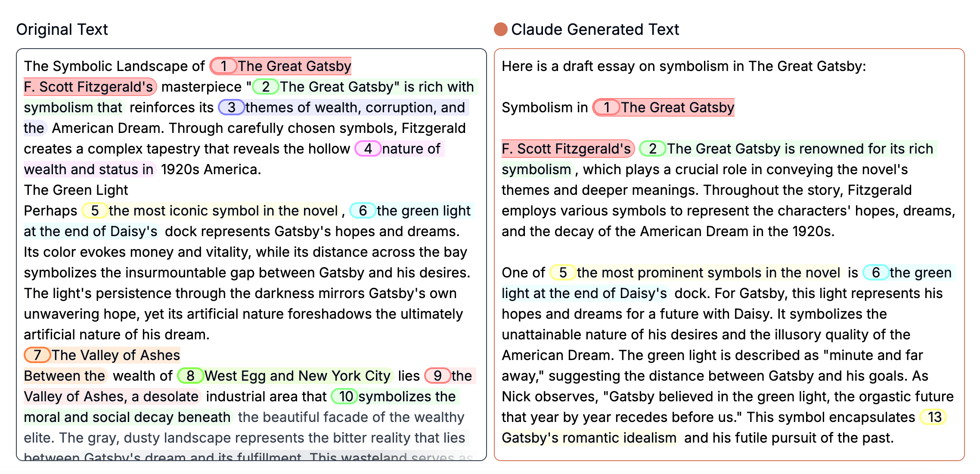Click badge 1 in Claude Generated Text
980x474 pixels.
(x=606, y=107)
